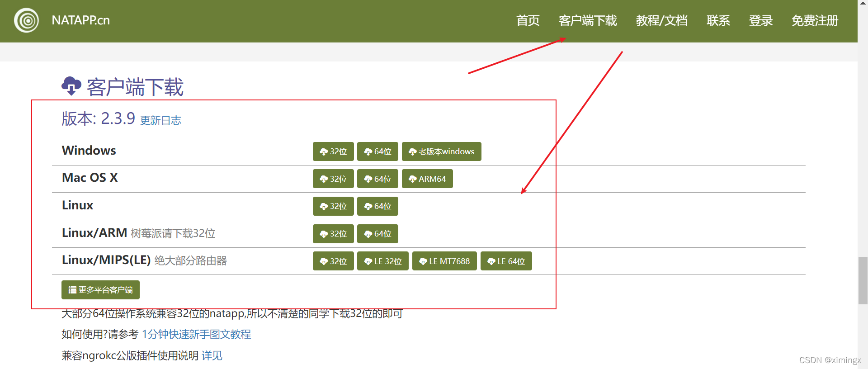Download the LE 64位 client
This screenshot has width=868, height=369.
pos(506,261)
